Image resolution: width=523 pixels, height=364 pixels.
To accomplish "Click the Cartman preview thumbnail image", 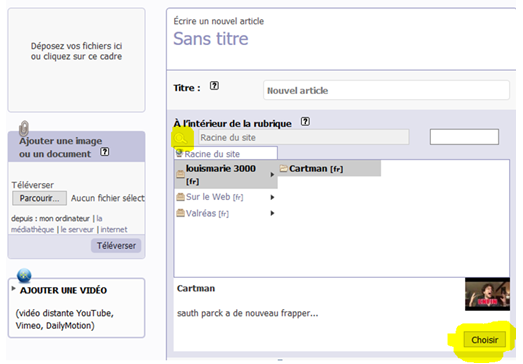I will [487, 294].
